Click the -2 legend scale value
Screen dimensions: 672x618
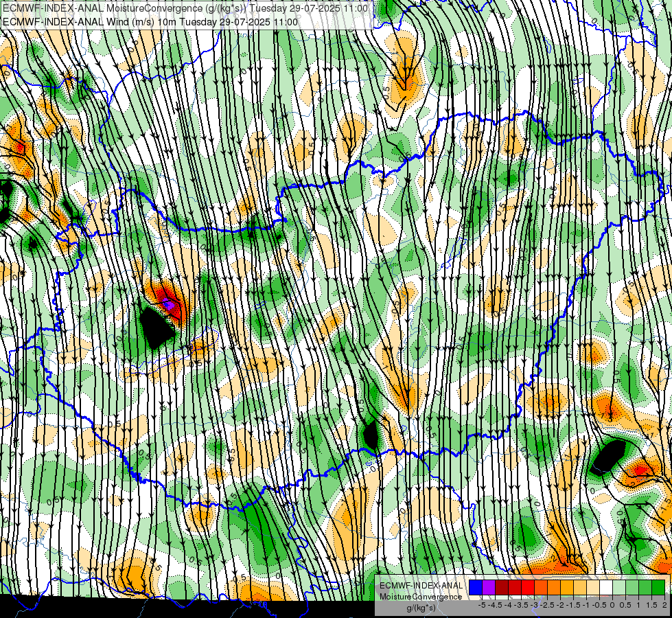click(560, 605)
